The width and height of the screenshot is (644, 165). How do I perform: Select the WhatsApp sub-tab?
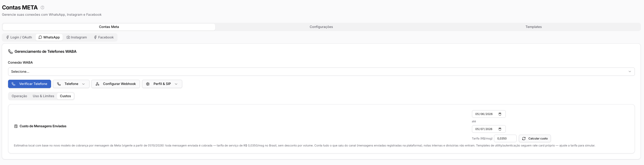click(x=49, y=37)
